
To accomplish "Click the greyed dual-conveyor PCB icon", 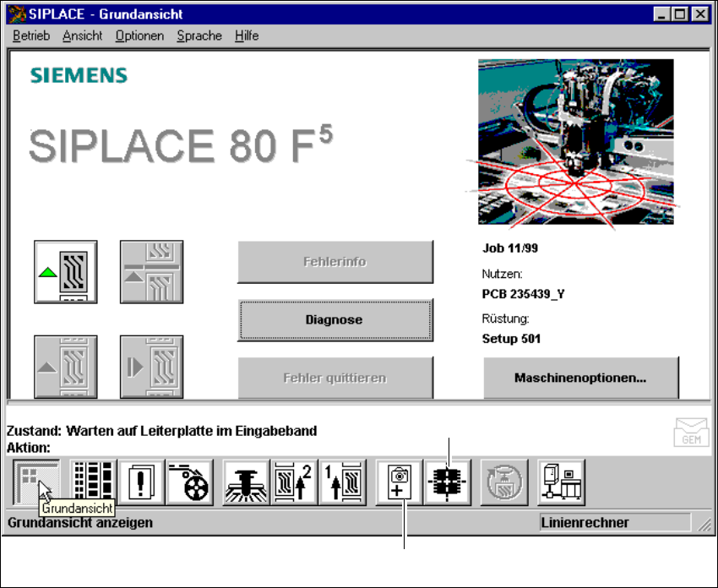I will click(151, 271).
